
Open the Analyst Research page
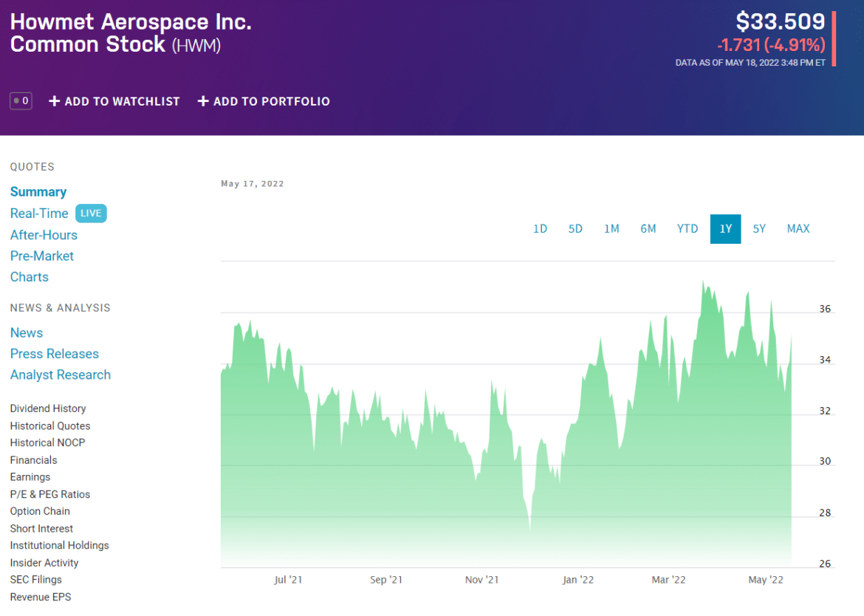tap(61, 374)
